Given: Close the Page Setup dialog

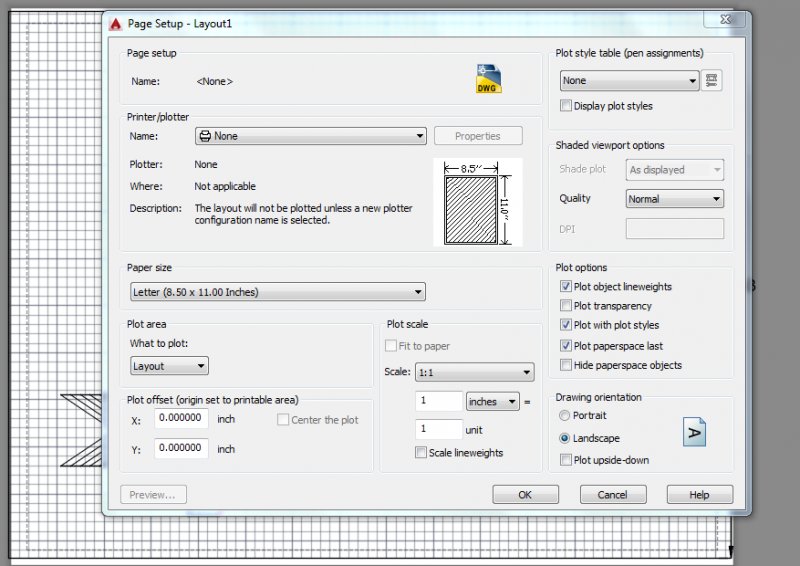Looking at the screenshot, I should (x=724, y=19).
